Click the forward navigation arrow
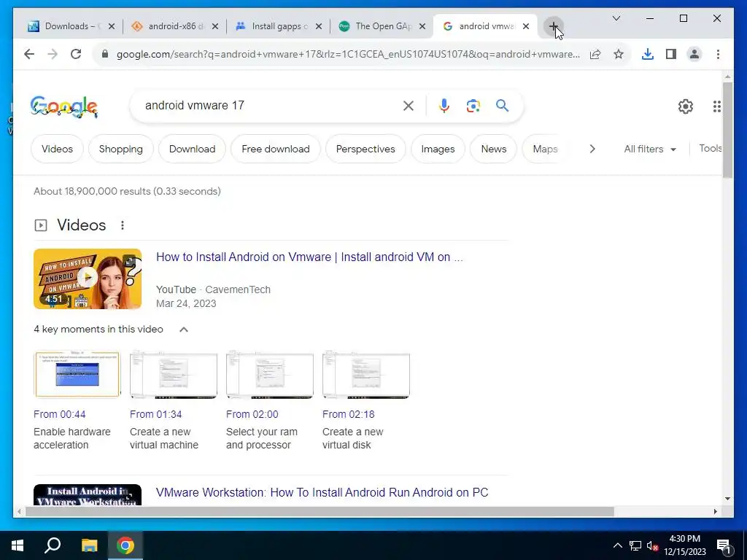This screenshot has width=747, height=560. click(53, 54)
